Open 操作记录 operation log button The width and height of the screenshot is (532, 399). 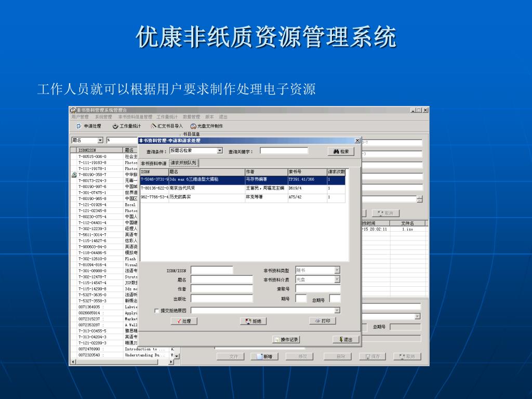pyautogui.click(x=286, y=339)
